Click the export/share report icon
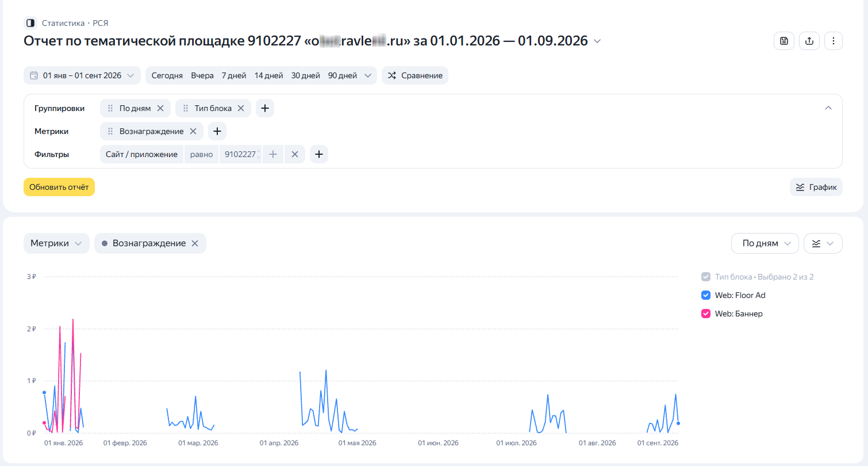 (809, 41)
